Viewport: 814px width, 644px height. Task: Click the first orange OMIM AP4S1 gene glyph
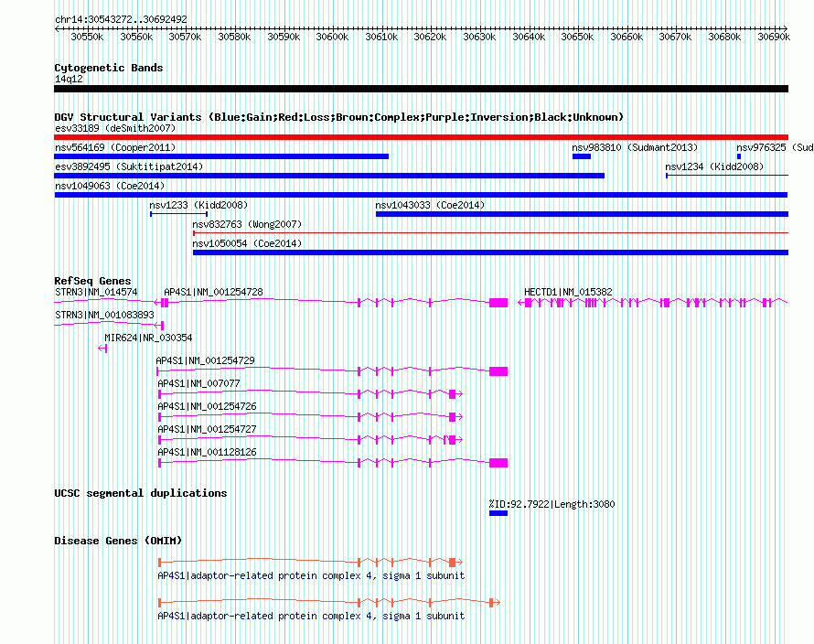tap(310, 562)
